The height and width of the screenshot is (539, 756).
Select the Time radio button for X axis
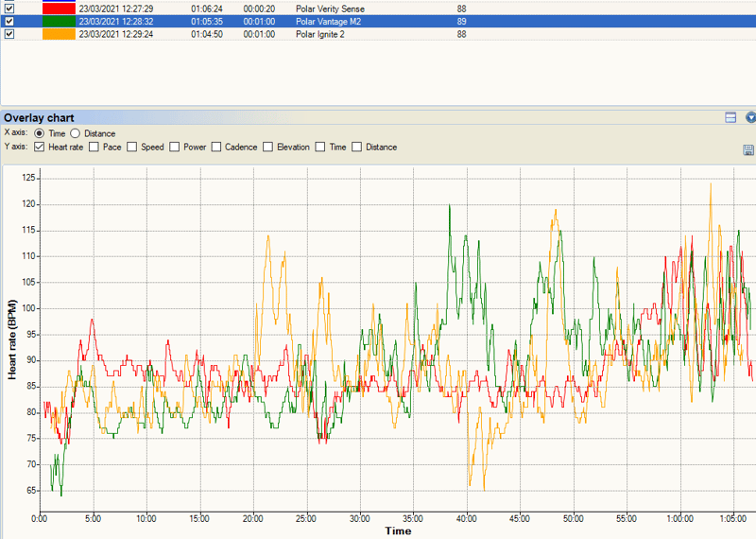pyautogui.click(x=39, y=134)
